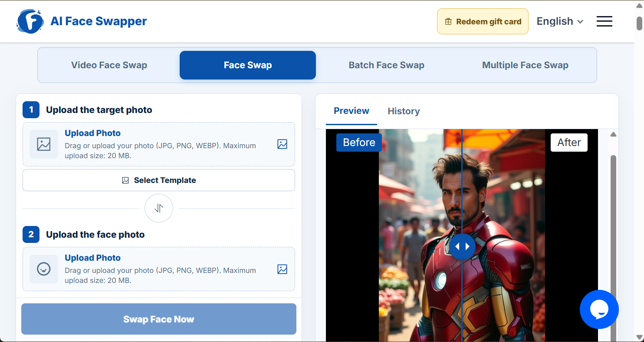Click the face photo smiley placeholder icon
Image resolution: width=644 pixels, height=342 pixels.
(x=44, y=269)
